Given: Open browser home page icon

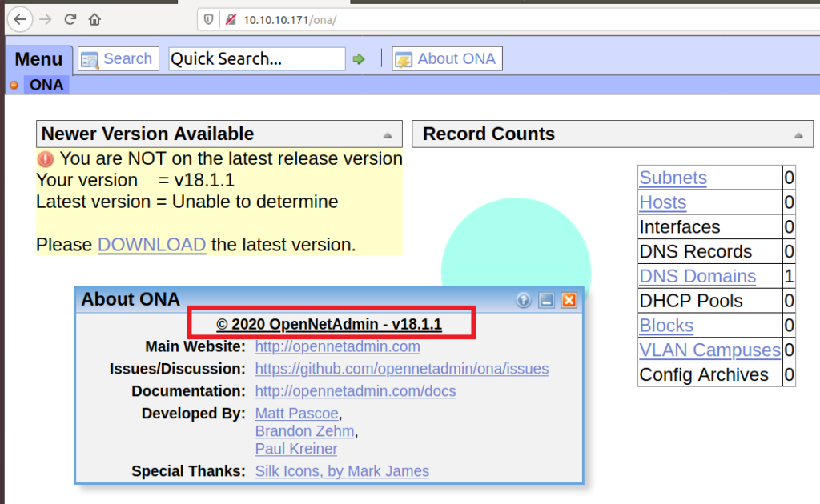Looking at the screenshot, I should coord(94,20).
